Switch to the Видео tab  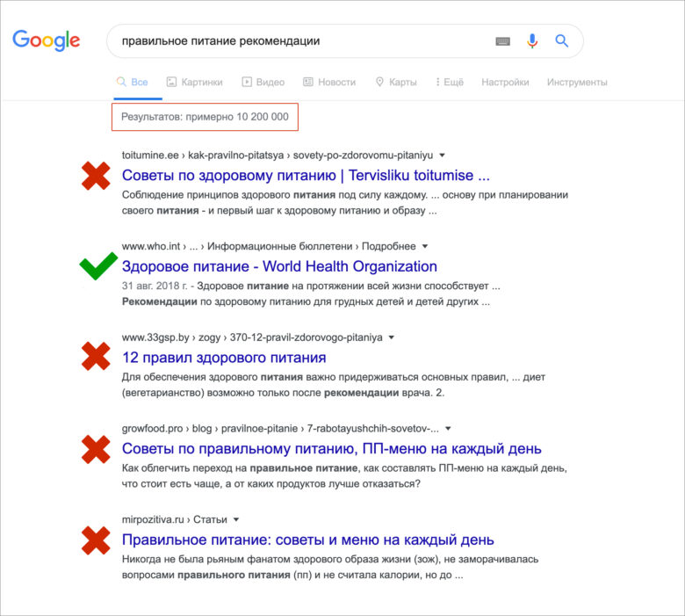[x=263, y=83]
